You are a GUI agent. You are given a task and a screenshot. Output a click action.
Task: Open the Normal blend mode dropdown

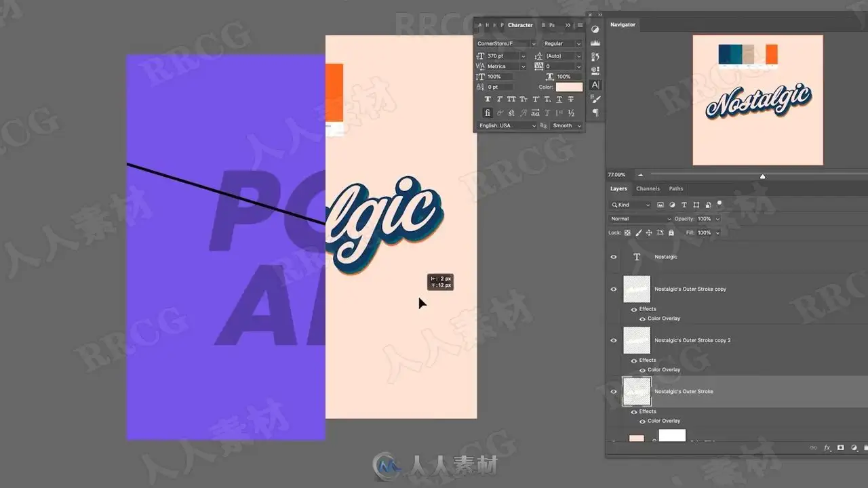coord(640,219)
